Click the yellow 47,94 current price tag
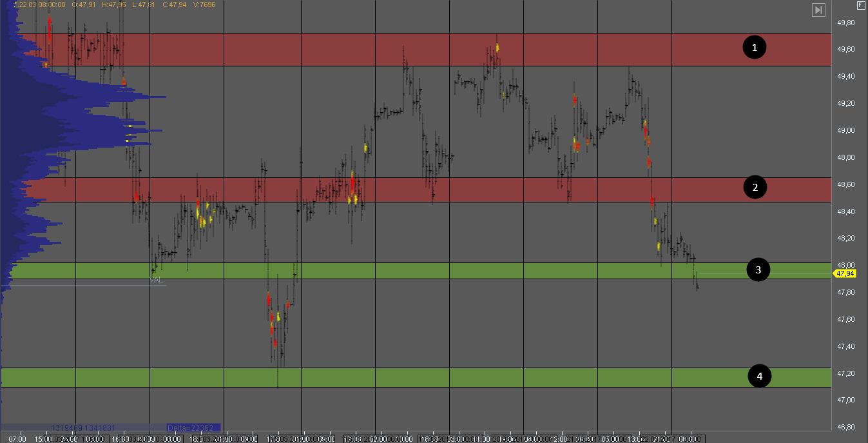The image size is (868, 443). pos(845,273)
